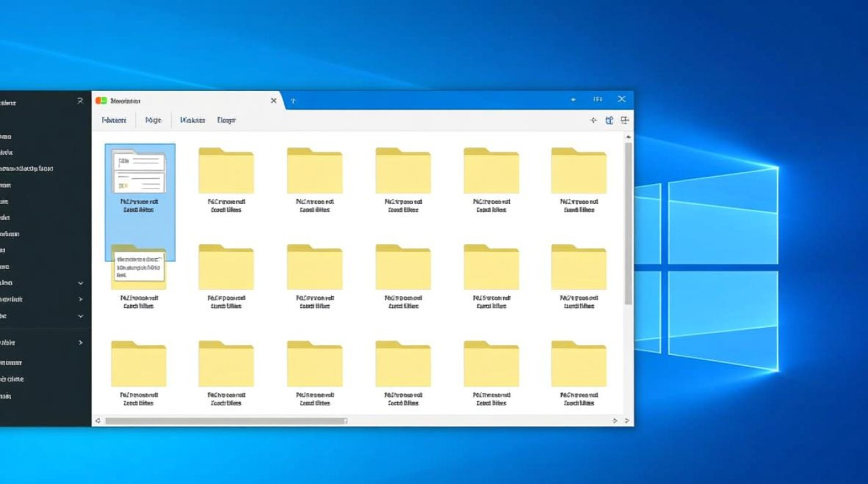The image size is (868, 484).
Task: Open the sidebar entry with the right-pointing arrow
Action: pyautogui.click(x=80, y=299)
